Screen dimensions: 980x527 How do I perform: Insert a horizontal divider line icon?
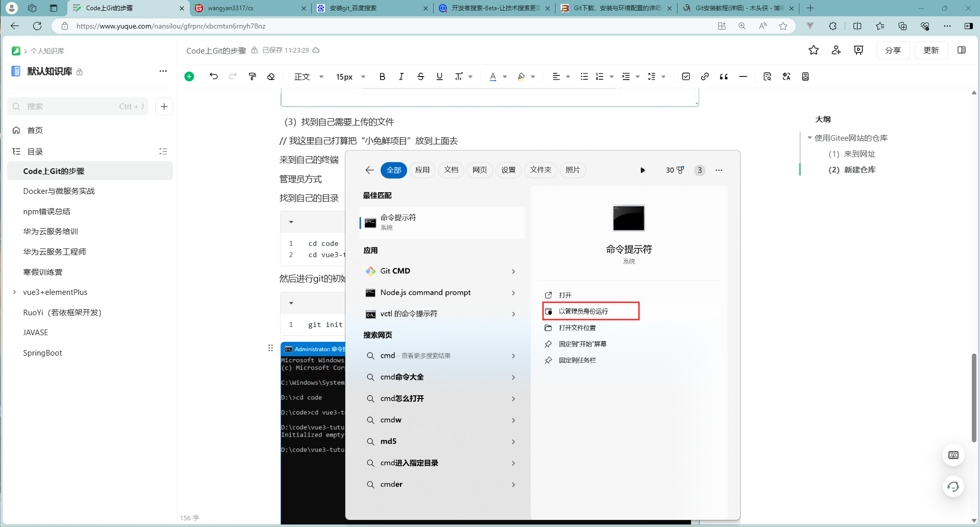743,77
